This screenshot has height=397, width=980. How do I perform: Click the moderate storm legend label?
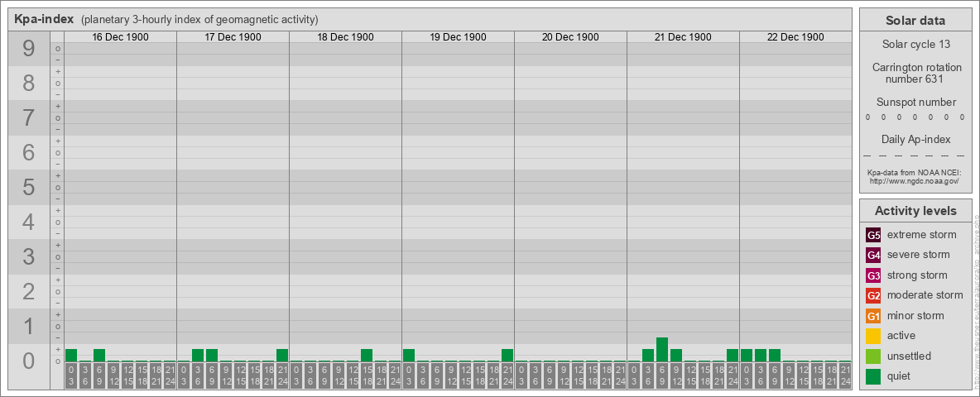pyautogui.click(x=925, y=295)
